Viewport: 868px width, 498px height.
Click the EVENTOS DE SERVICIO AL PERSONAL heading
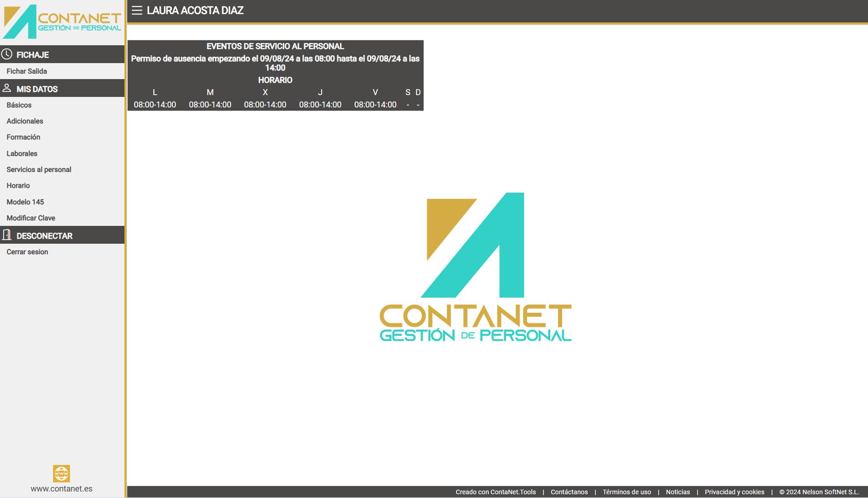point(275,46)
